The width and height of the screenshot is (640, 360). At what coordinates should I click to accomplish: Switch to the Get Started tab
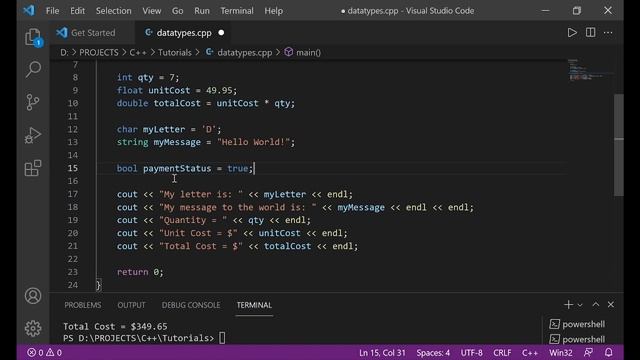(93, 33)
